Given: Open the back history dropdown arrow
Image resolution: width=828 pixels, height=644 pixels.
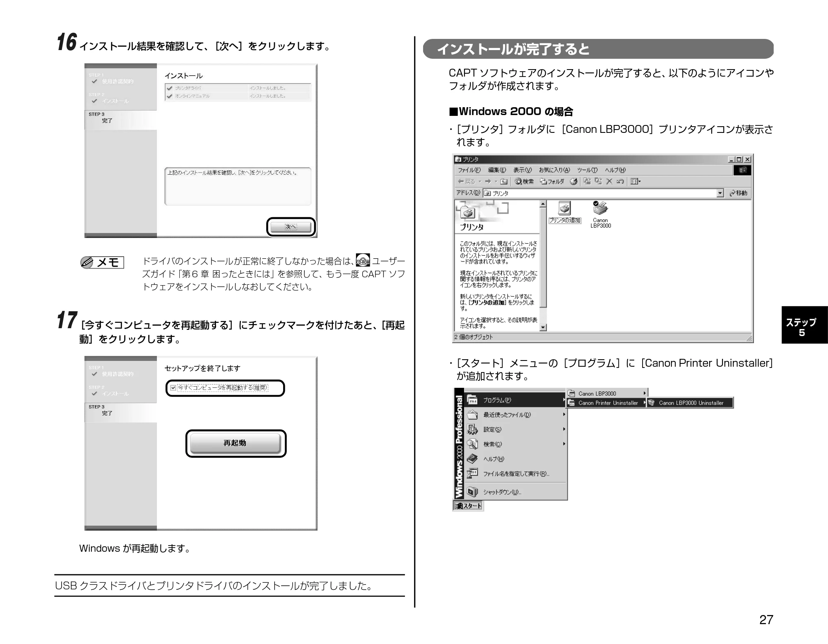Looking at the screenshot, I should (x=480, y=181).
